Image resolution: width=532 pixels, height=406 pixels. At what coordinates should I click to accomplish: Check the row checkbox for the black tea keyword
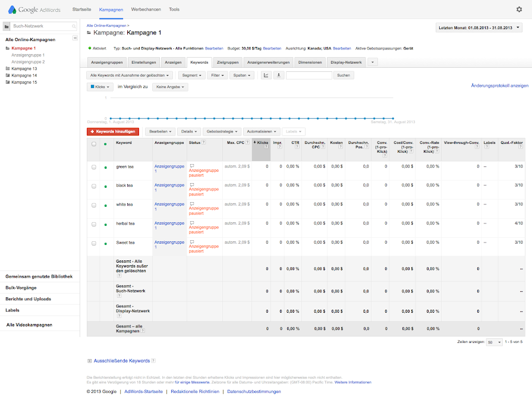(93, 187)
